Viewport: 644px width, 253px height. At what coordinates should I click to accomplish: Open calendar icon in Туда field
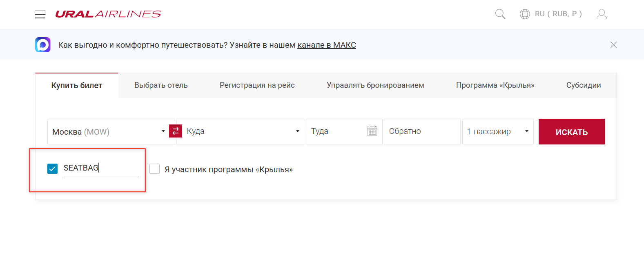click(x=372, y=131)
